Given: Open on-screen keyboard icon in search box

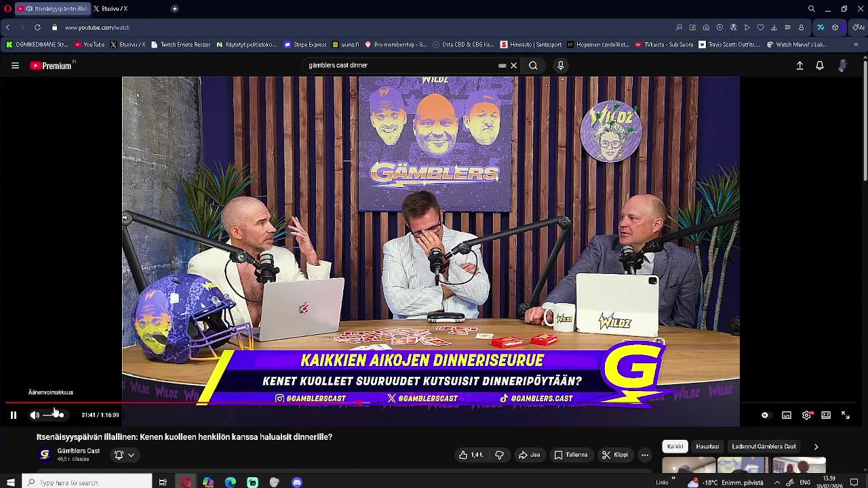Looking at the screenshot, I should [502, 66].
